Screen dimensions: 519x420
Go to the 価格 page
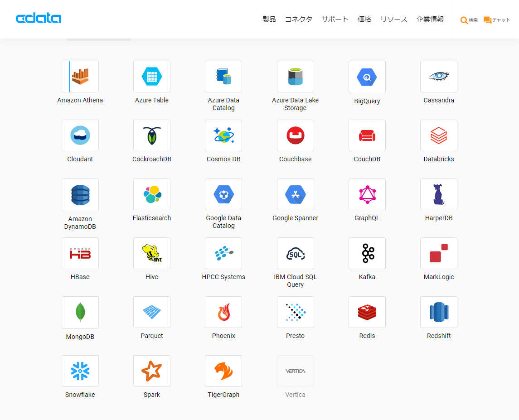(x=364, y=19)
